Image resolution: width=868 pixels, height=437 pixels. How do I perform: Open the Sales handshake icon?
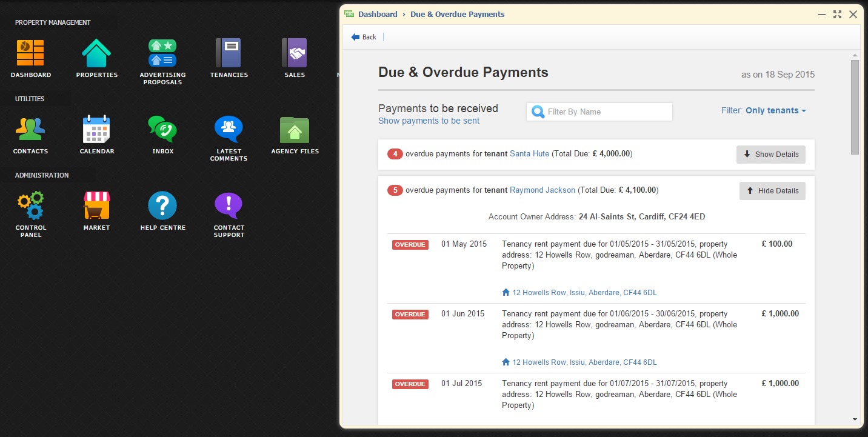click(x=295, y=53)
